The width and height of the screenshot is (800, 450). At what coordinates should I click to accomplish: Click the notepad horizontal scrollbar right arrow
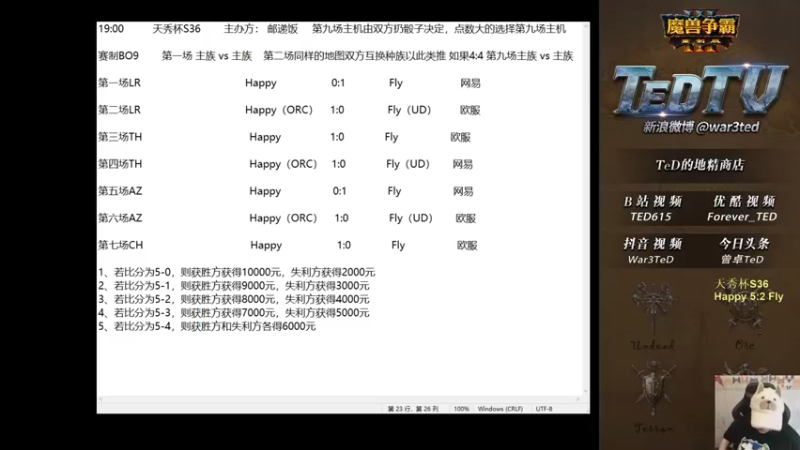[x=578, y=399]
